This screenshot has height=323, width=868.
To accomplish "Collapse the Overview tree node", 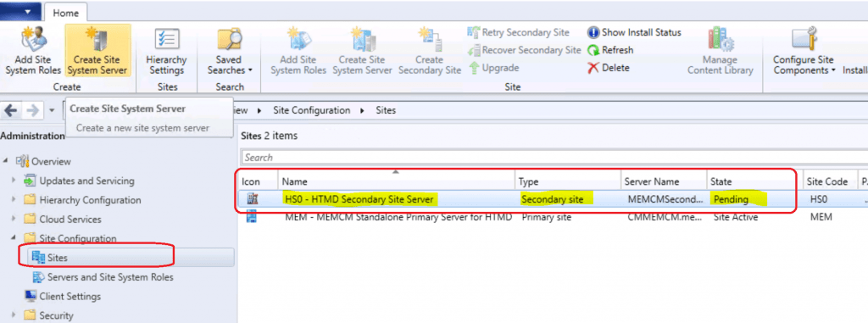I will (x=6, y=161).
